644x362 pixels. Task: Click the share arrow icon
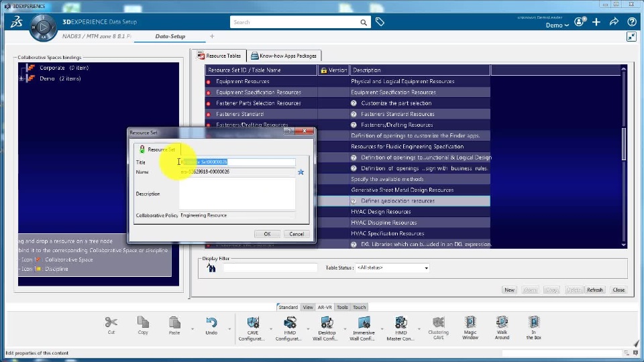(614, 21)
